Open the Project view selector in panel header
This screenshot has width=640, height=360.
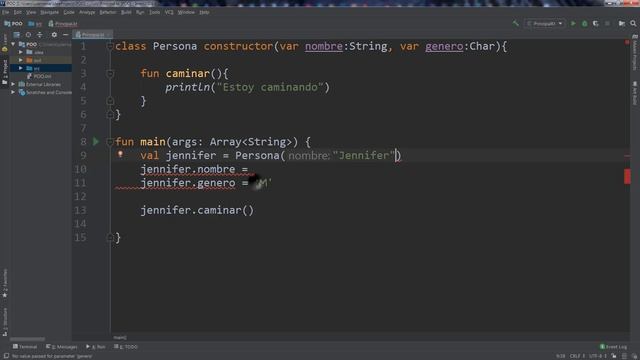(16, 35)
